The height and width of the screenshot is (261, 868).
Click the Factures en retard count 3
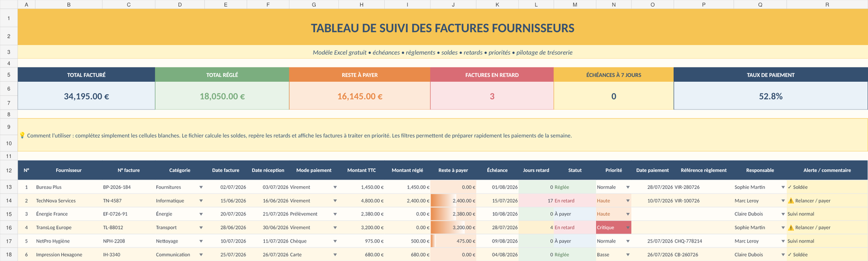tap(492, 96)
